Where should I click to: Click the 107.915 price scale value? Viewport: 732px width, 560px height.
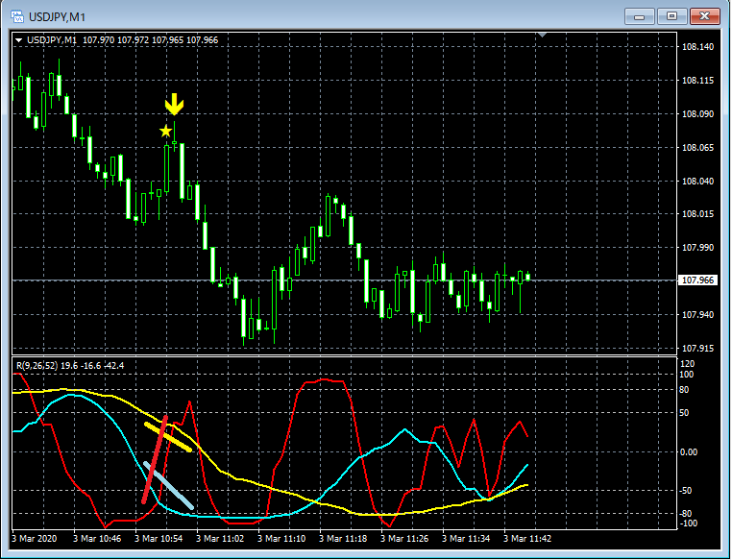[x=697, y=348]
